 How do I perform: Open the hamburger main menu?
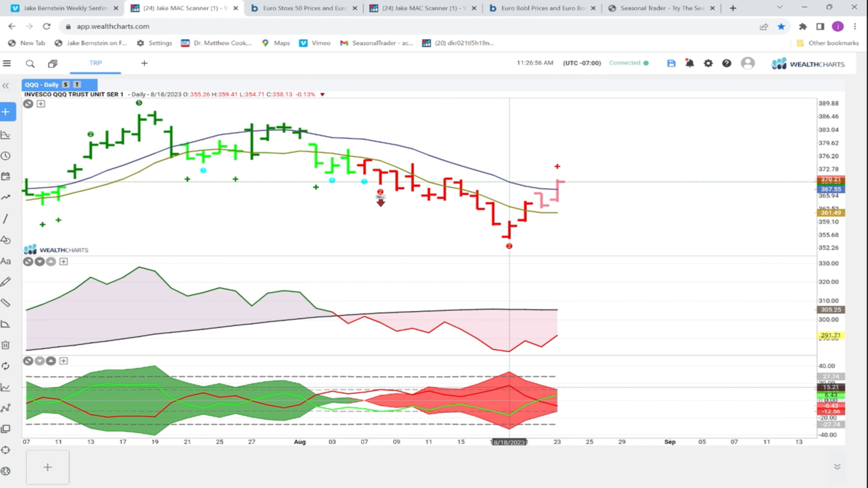coord(7,63)
